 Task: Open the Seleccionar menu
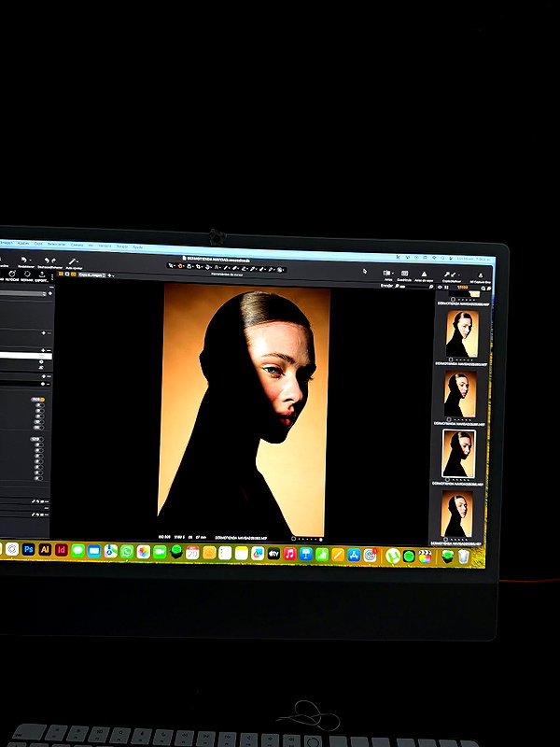[x=56, y=245]
